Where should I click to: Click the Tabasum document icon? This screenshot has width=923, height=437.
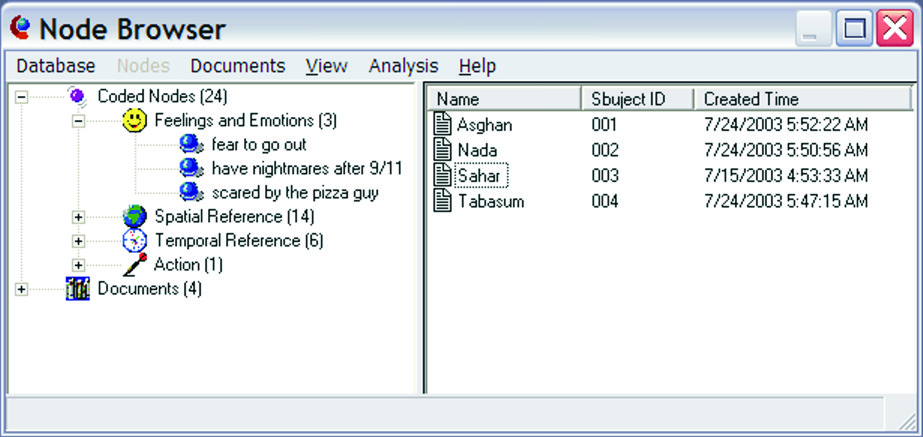(443, 201)
